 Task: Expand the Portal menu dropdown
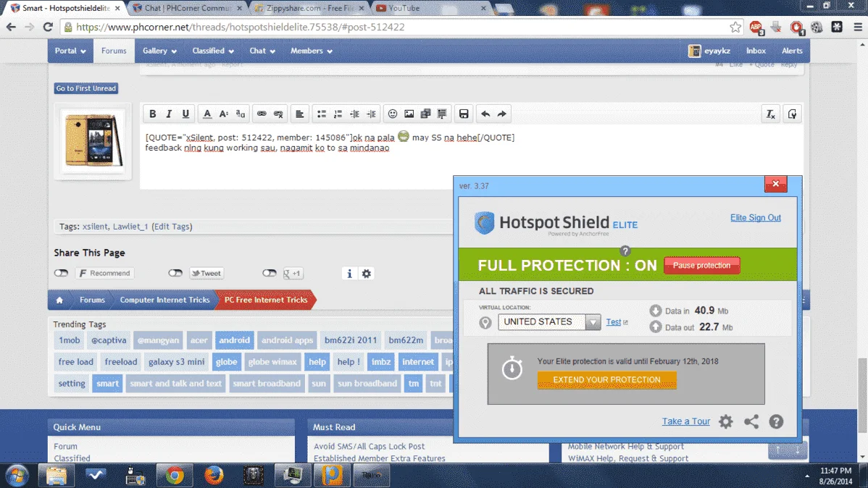[x=70, y=51]
